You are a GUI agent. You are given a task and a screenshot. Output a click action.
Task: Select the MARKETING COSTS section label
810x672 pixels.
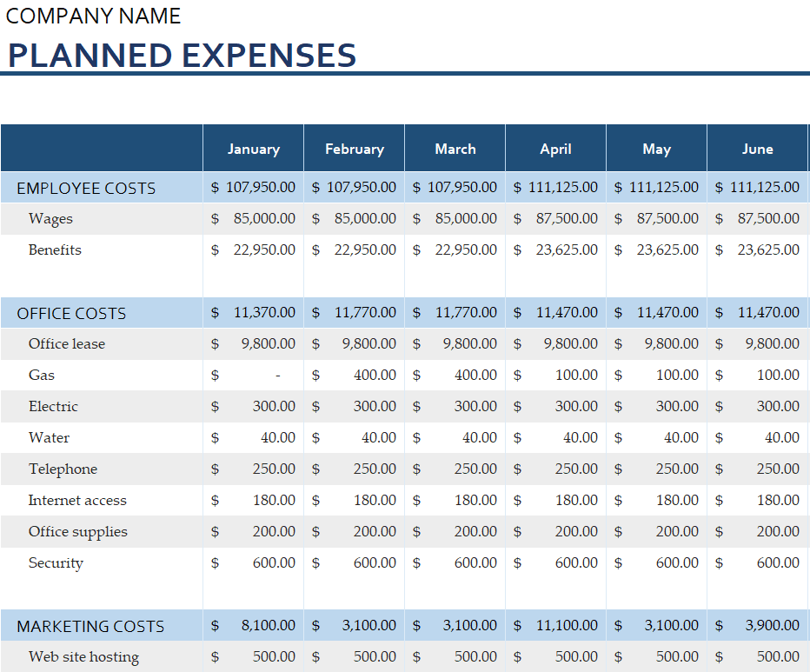tap(90, 626)
